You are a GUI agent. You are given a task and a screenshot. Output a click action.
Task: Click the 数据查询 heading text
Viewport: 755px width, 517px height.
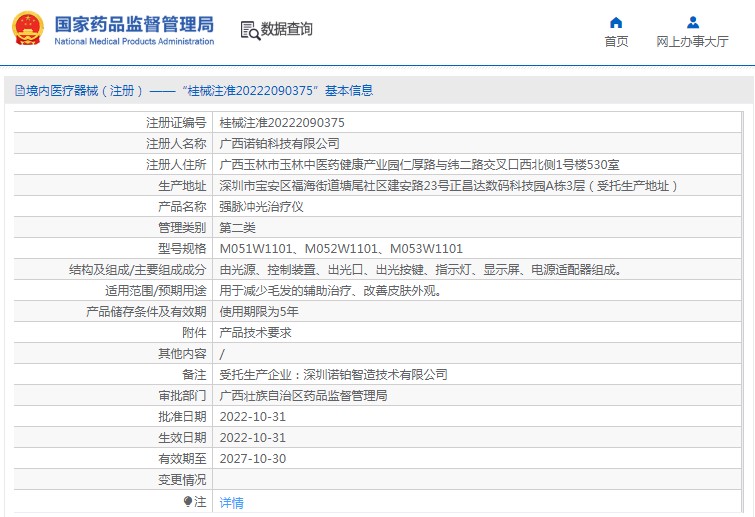[x=286, y=29]
